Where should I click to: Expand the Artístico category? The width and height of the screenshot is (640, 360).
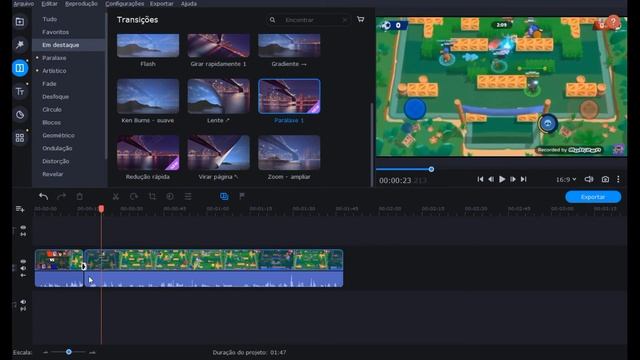37,71
